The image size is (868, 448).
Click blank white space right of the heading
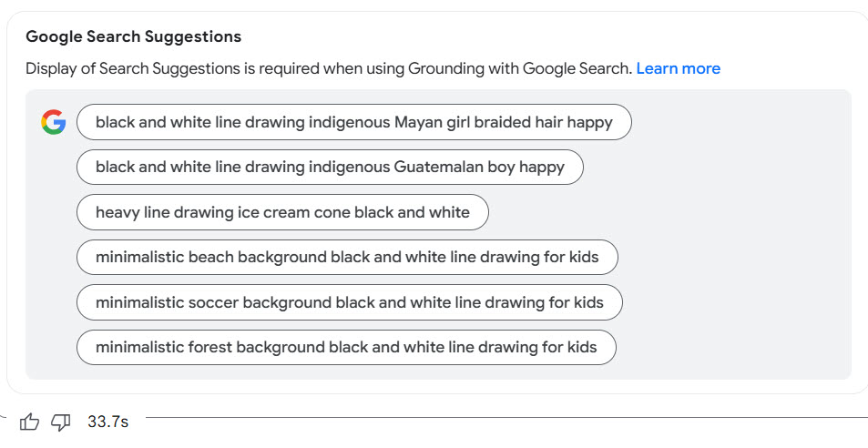tap(546, 36)
